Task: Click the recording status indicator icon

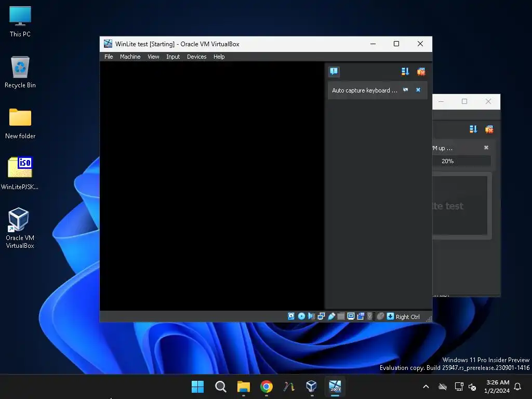Action: point(361,316)
